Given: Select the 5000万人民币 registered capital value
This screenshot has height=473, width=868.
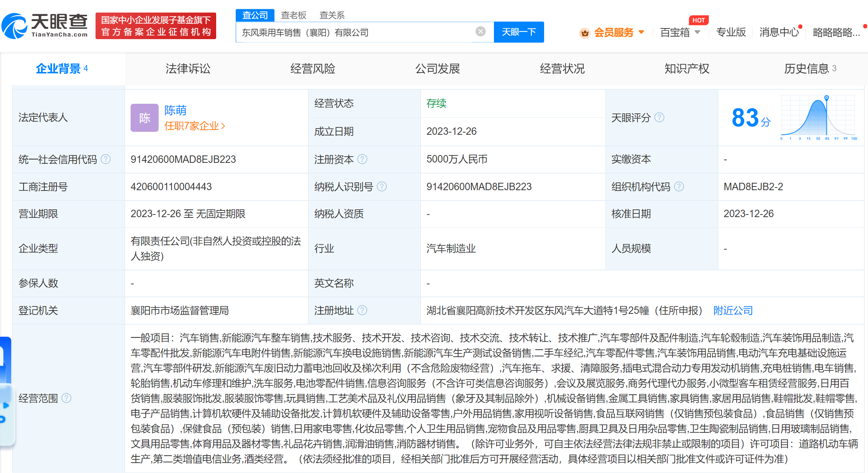Looking at the screenshot, I should (x=457, y=159).
